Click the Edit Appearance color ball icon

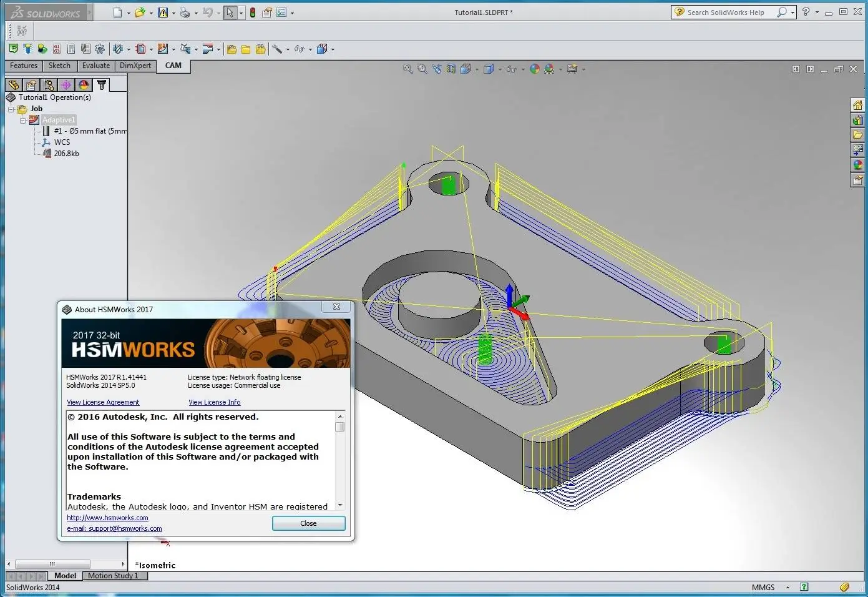(534, 69)
